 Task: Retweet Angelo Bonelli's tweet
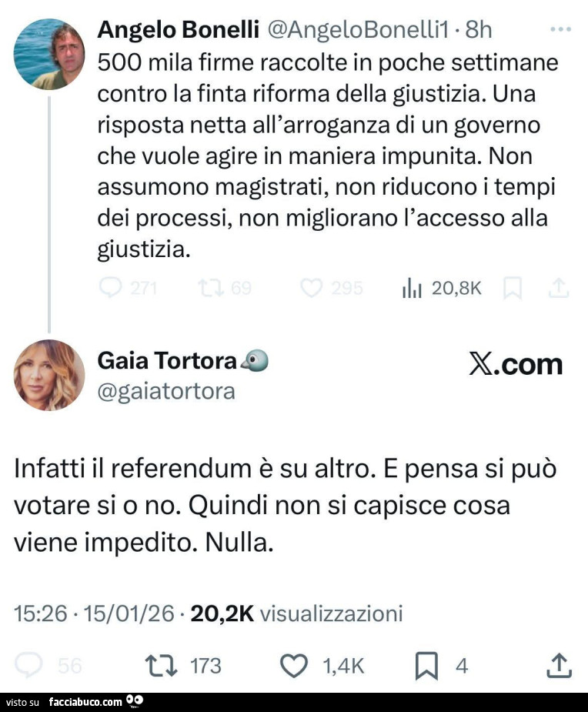point(208,288)
